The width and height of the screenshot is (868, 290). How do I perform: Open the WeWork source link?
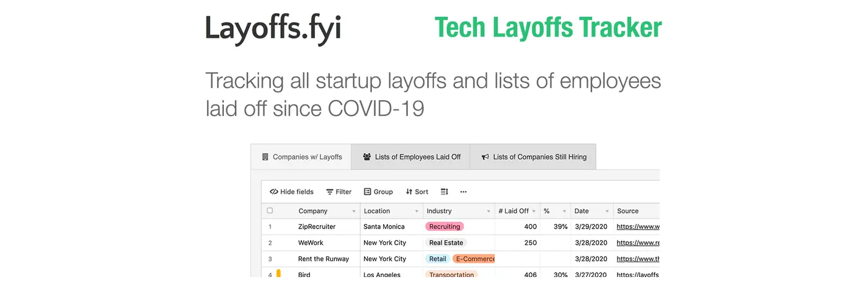pyautogui.click(x=638, y=243)
